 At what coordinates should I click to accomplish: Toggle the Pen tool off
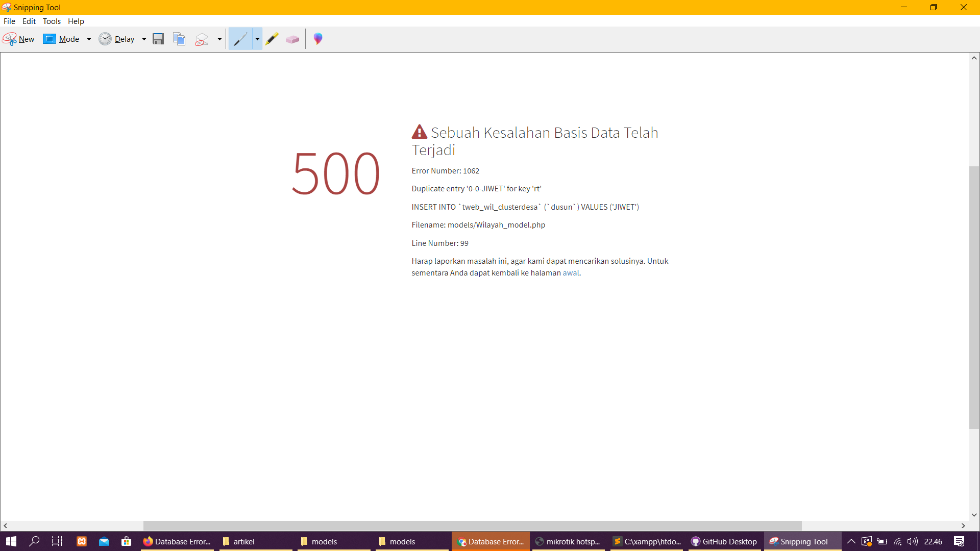pos(240,39)
